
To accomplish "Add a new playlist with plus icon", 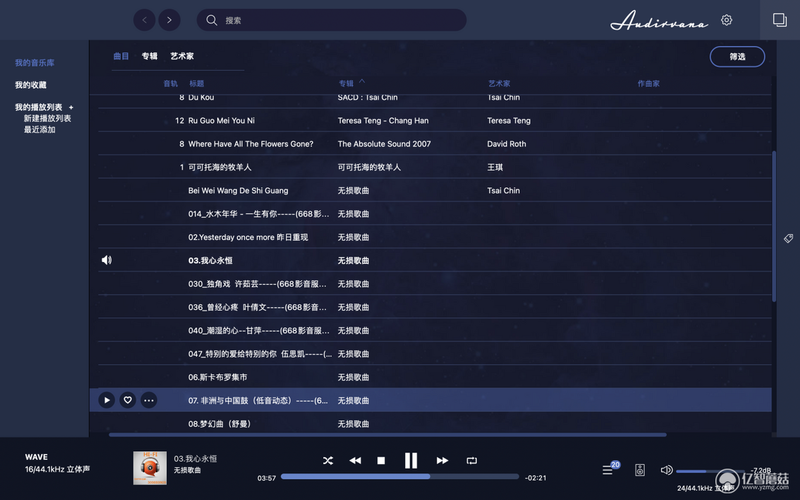I will [71, 108].
